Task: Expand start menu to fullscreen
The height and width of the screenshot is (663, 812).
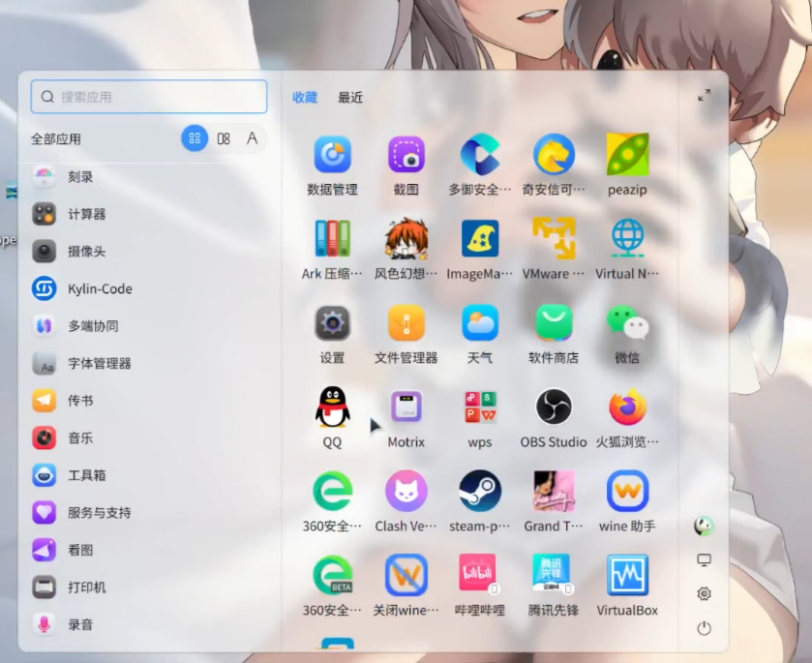Action: [704, 95]
